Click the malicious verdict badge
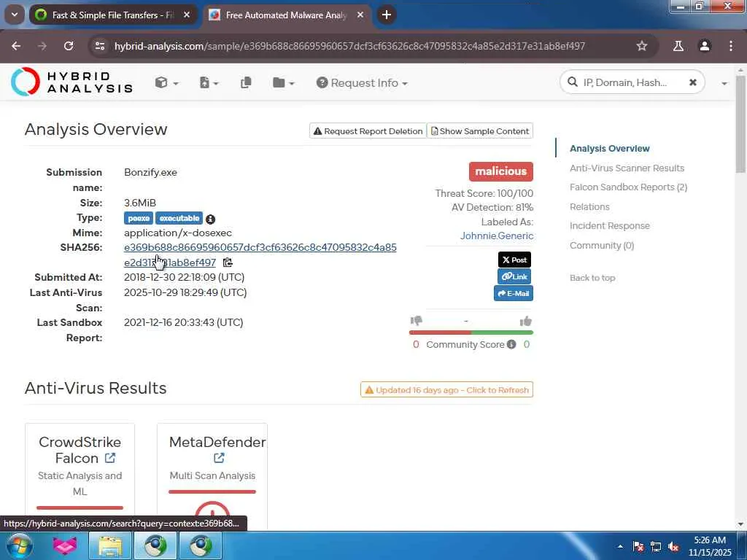 [500, 171]
